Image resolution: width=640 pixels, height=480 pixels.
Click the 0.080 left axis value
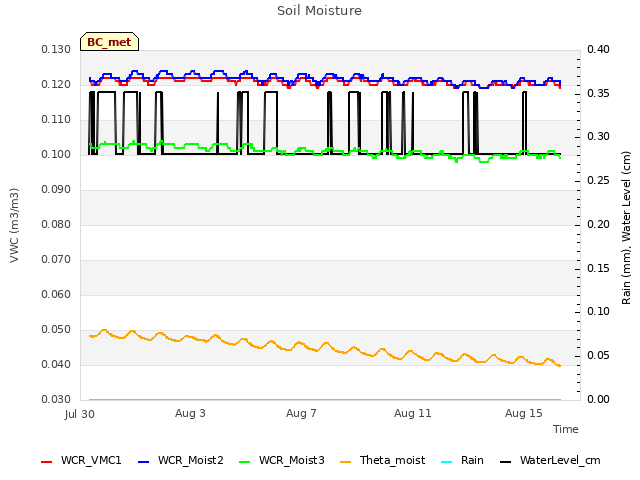pos(56,224)
